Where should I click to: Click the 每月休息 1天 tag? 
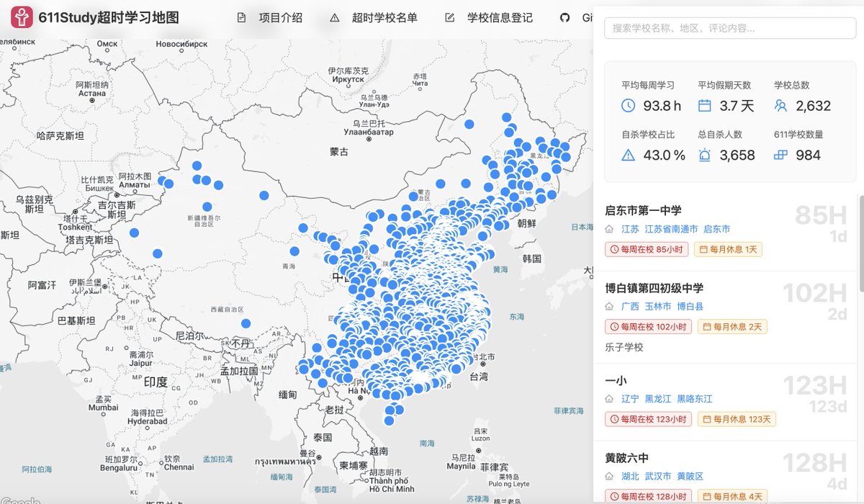coord(728,249)
